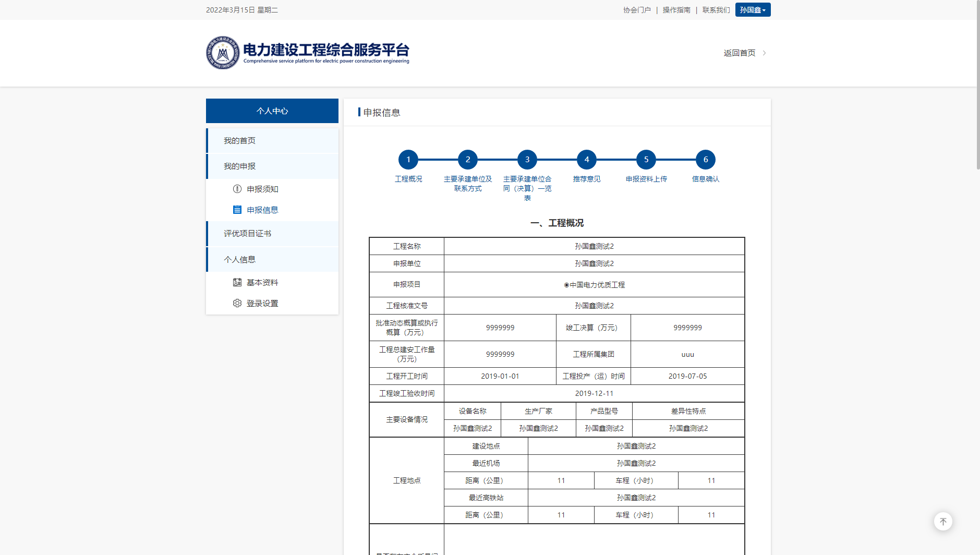Go to step 4 circle
This screenshot has height=555, width=980.
click(x=587, y=160)
